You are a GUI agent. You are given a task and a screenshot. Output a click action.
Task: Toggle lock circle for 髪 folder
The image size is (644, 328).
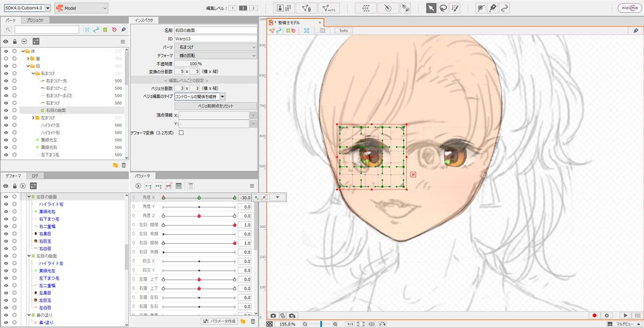coord(15,58)
